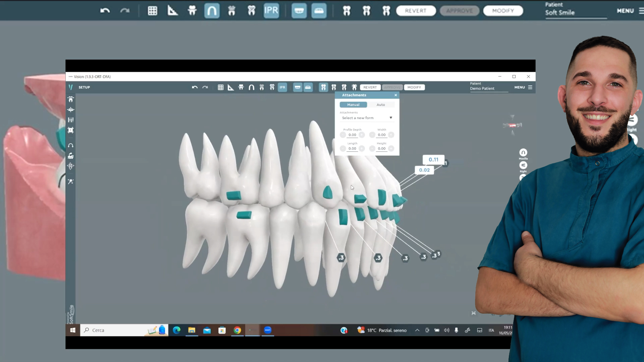Open the vertical bars tool in left sidebar
The width and height of the screenshot is (644, 362).
pyautogui.click(x=71, y=120)
